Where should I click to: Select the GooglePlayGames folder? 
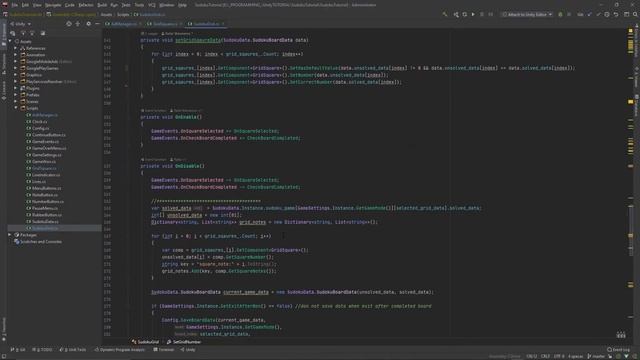42,68
